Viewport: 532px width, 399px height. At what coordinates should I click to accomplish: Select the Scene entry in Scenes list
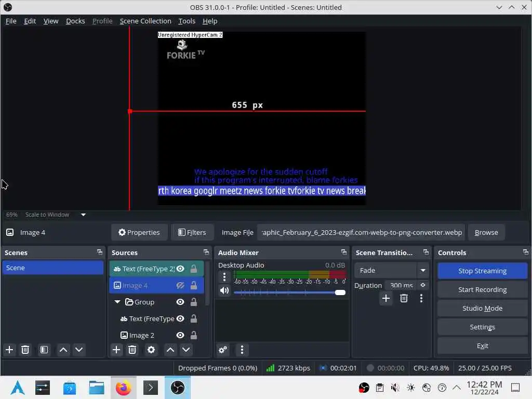(53, 268)
